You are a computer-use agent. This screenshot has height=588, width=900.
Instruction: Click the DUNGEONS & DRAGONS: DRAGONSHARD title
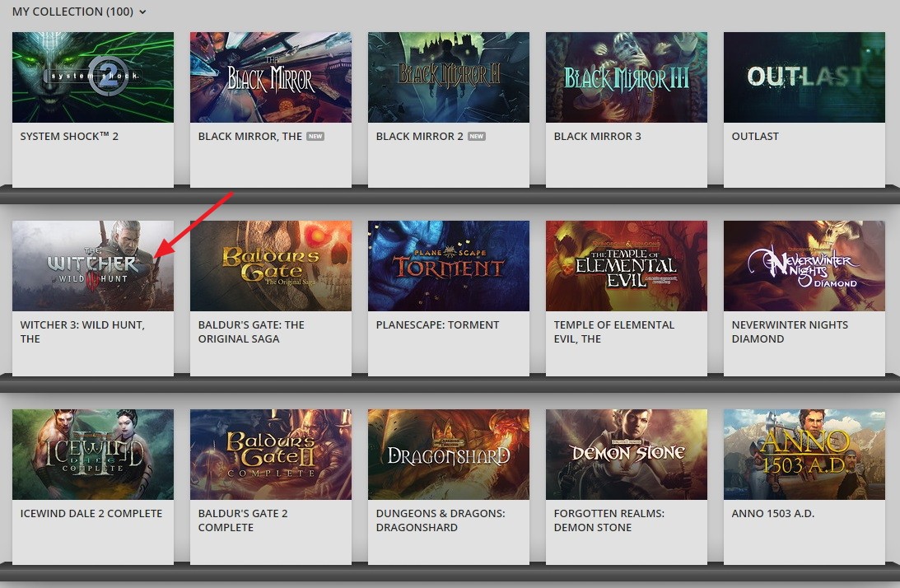tap(441, 520)
